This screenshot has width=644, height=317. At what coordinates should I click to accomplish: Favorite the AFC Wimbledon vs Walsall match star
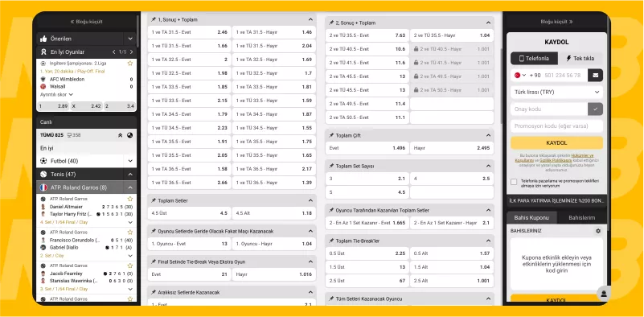pos(130,64)
